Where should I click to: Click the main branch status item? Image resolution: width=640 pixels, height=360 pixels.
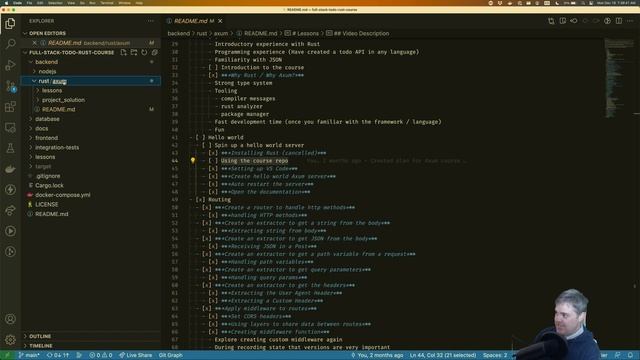click(29, 355)
